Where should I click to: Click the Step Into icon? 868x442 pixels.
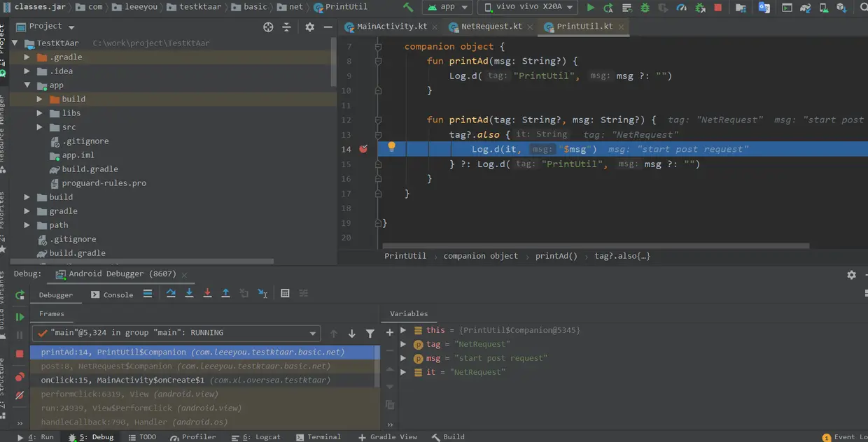tap(189, 293)
